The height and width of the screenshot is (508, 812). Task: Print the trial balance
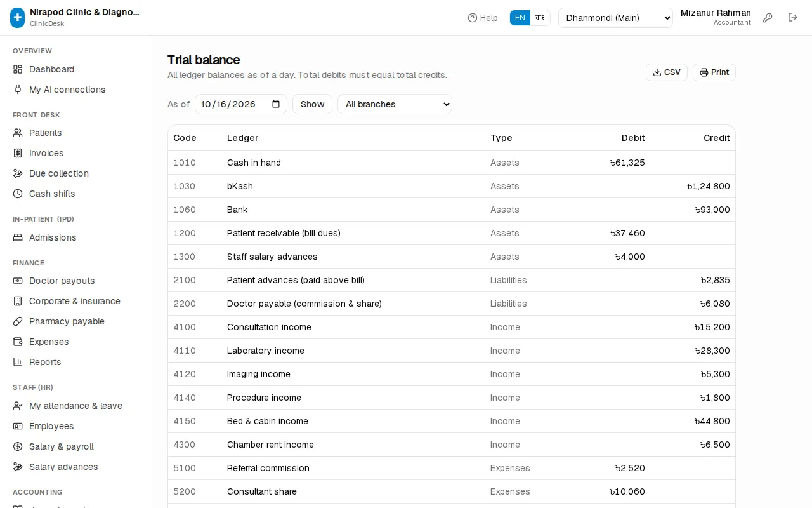[x=714, y=72]
